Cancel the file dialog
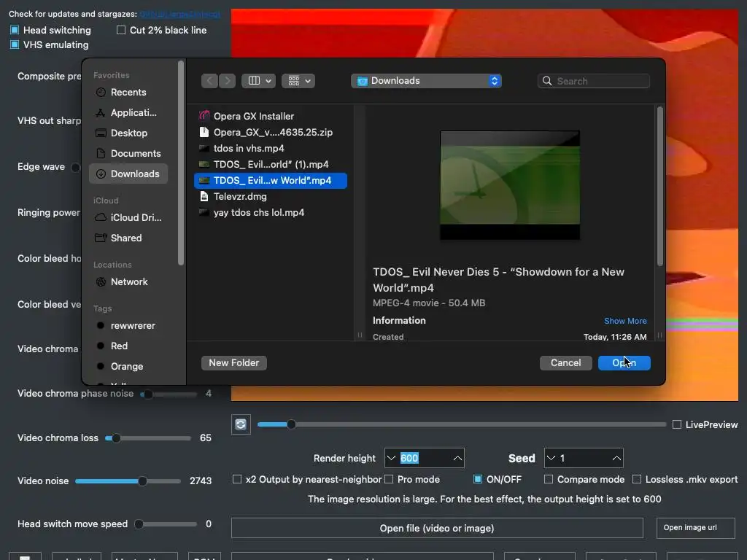The width and height of the screenshot is (747, 560). [x=565, y=363]
